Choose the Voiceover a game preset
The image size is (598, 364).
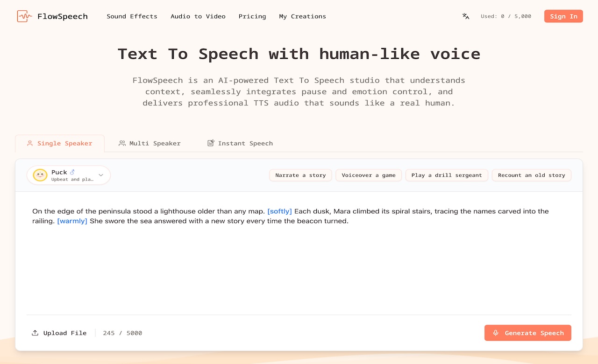[x=369, y=175]
